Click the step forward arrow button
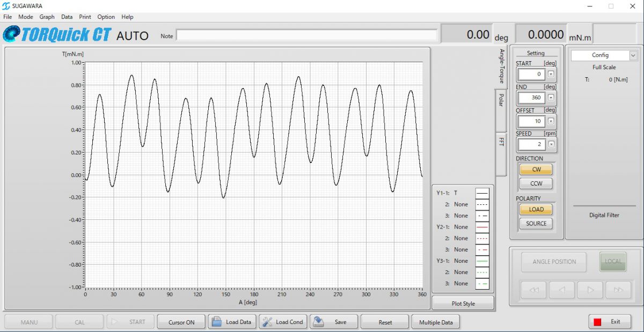The image size is (644, 332). [x=590, y=290]
